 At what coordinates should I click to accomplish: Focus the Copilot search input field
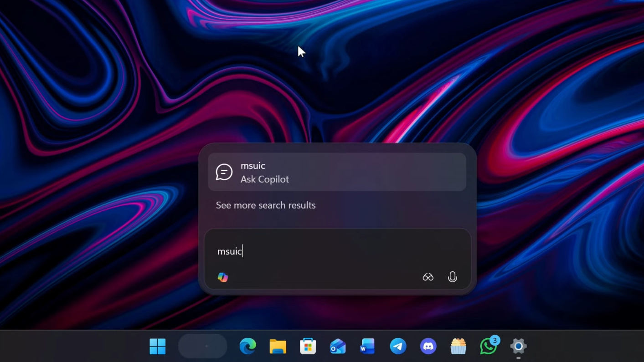click(x=337, y=251)
